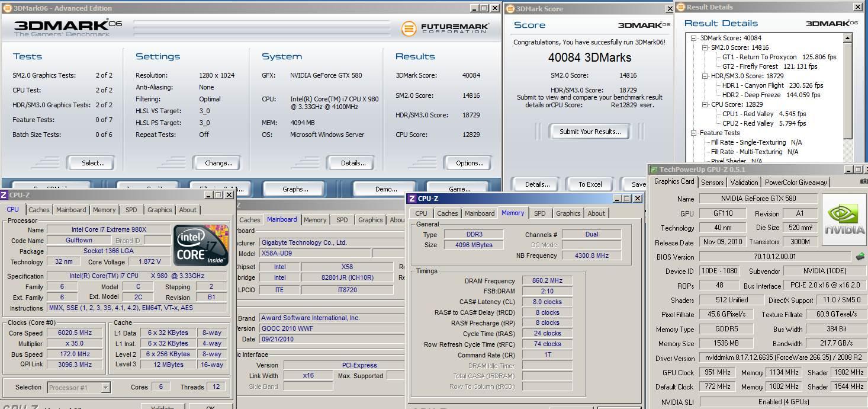This screenshot has width=868, height=409.
Task: Open Caches tab in the CPU-Z processor window
Action: pos(39,210)
